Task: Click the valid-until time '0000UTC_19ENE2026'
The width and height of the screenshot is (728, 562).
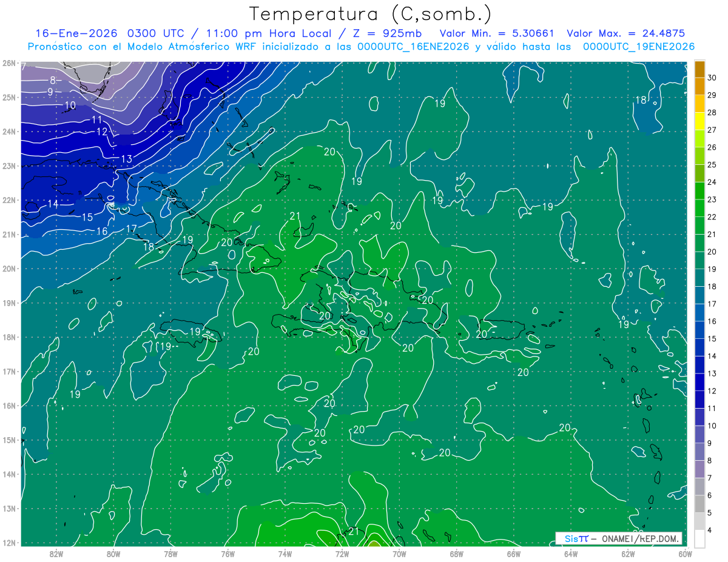Action: click(639, 47)
